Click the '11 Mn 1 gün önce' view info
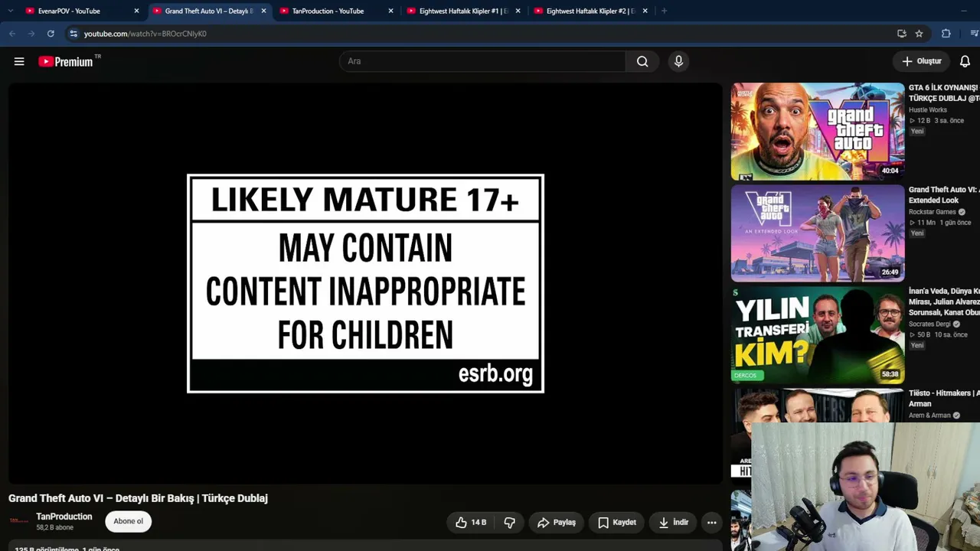Screen dimensions: 980x551 940,223
